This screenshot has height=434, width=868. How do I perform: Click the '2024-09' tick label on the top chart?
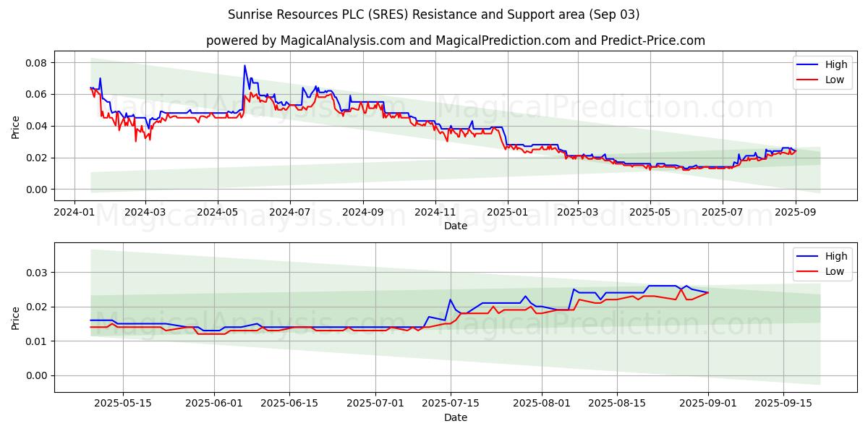363,213
